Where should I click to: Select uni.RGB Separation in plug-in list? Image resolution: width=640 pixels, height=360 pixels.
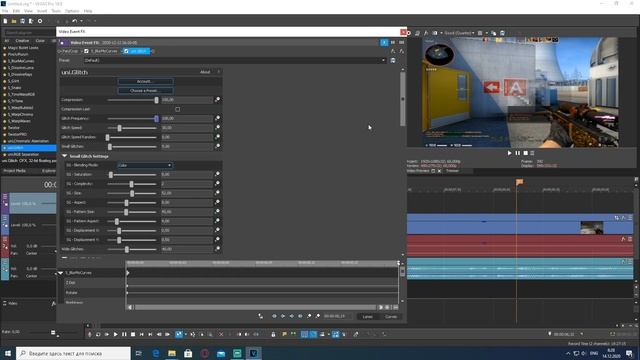(x=23, y=154)
